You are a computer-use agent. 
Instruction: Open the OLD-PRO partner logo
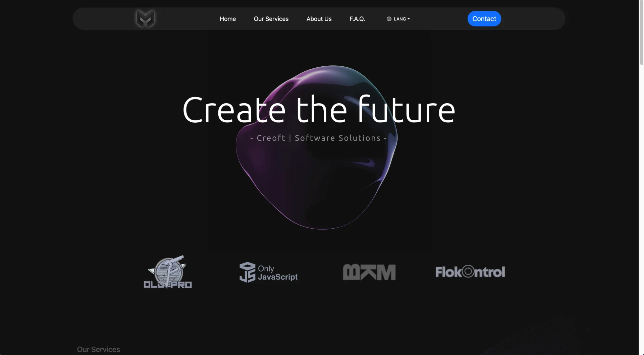pos(168,272)
